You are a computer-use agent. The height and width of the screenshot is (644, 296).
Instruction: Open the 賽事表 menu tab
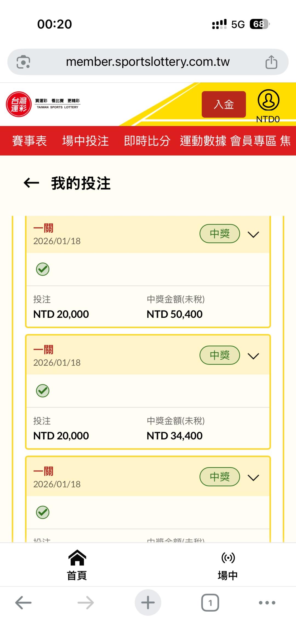click(29, 141)
